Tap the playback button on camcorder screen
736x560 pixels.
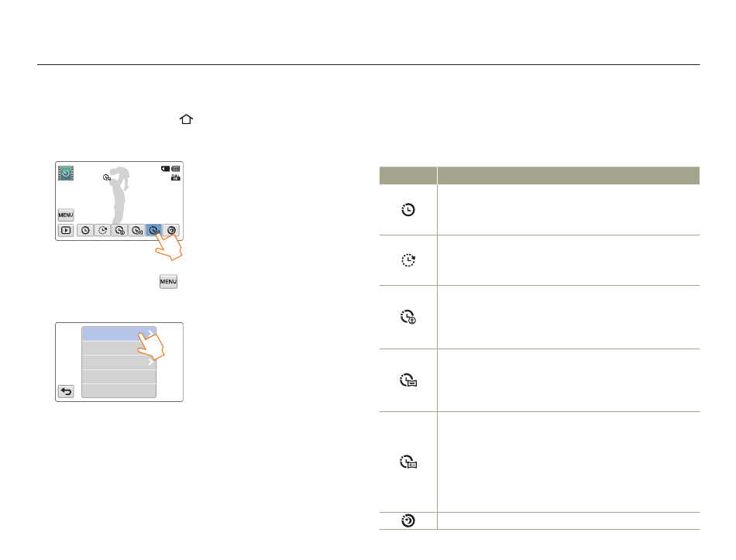(66, 231)
